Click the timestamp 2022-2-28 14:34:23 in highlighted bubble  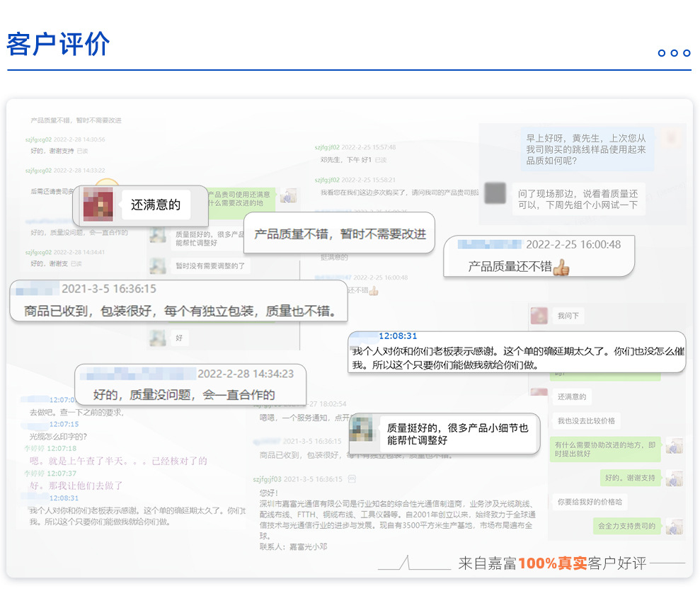pyautogui.click(x=246, y=374)
